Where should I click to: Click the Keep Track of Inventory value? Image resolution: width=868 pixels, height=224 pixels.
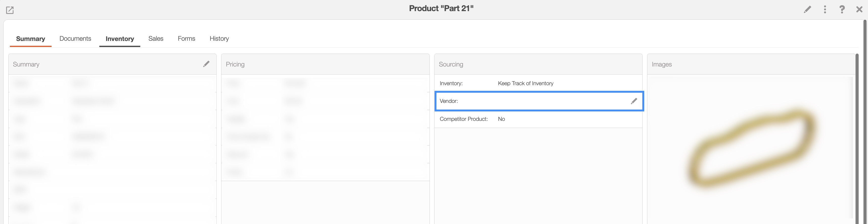point(525,83)
